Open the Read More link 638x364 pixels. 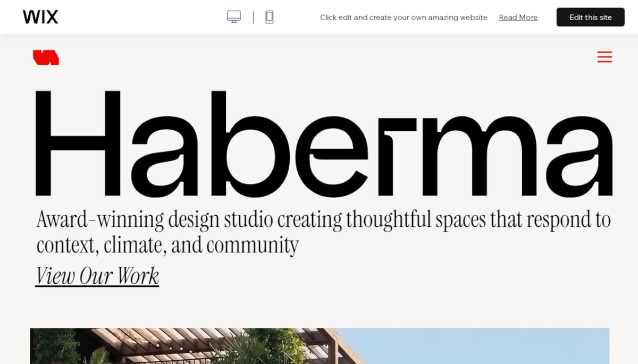pyautogui.click(x=518, y=18)
